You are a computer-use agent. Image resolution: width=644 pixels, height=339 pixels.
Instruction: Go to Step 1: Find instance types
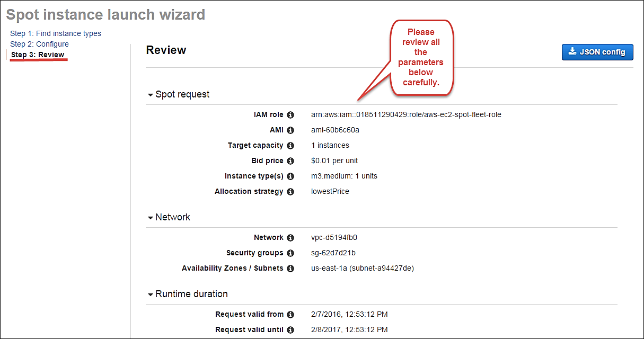tap(56, 33)
